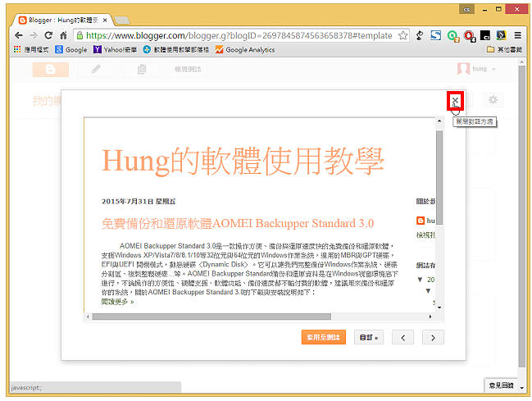The image size is (532, 401).
Task: Close the template preview dialog
Action: point(455,101)
